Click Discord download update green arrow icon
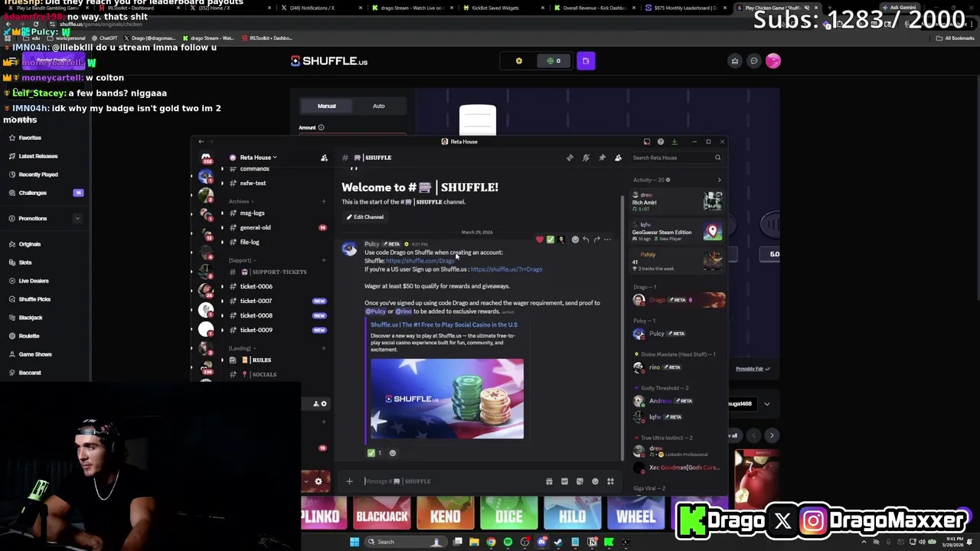This screenshot has width=980, height=551. click(x=674, y=142)
